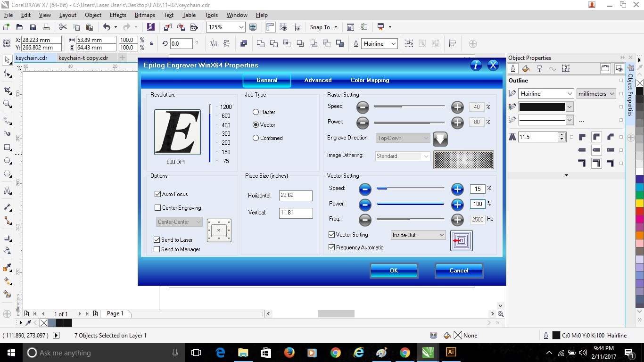Click the center-engraving position diagram icon

point(219,230)
